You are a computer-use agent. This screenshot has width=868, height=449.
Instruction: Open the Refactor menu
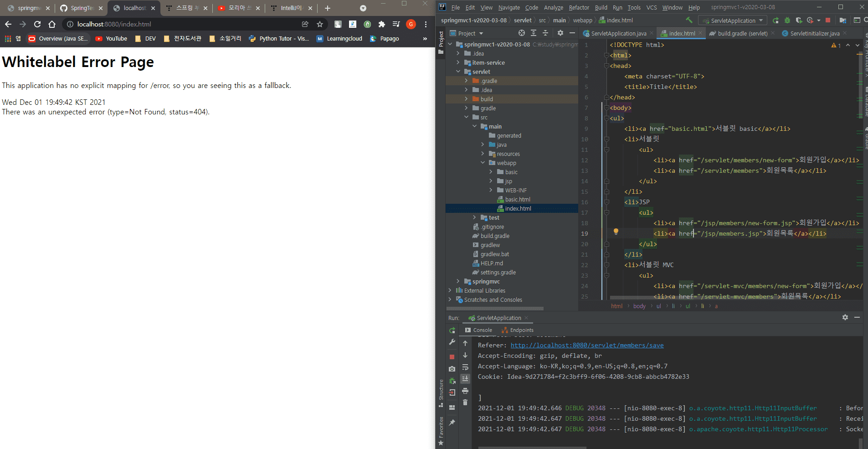(579, 7)
